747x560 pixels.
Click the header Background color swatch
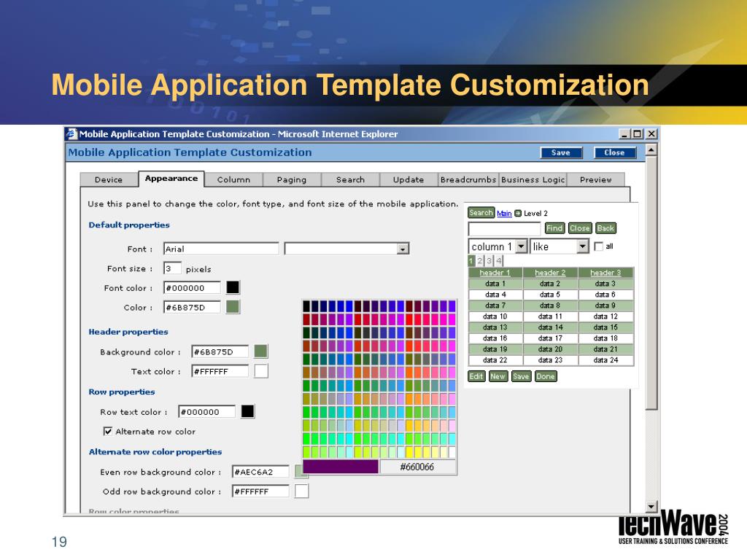260,351
